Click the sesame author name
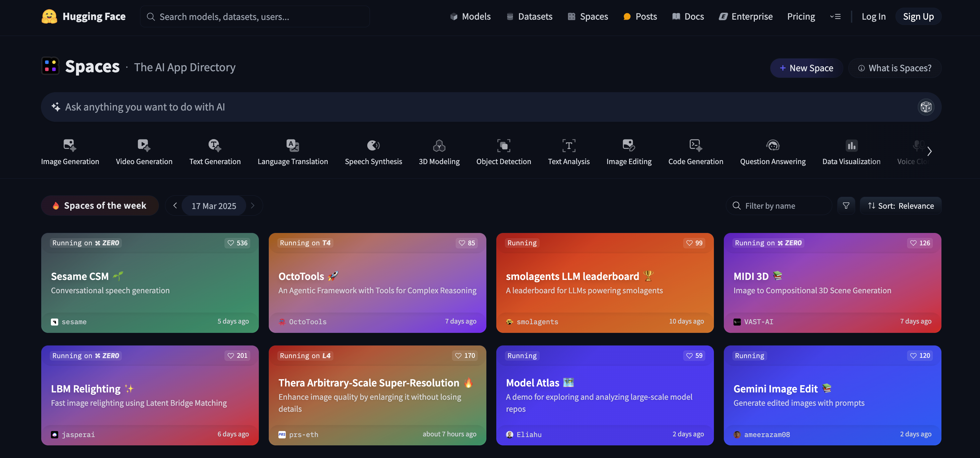Image resolution: width=980 pixels, height=458 pixels. pyautogui.click(x=74, y=322)
